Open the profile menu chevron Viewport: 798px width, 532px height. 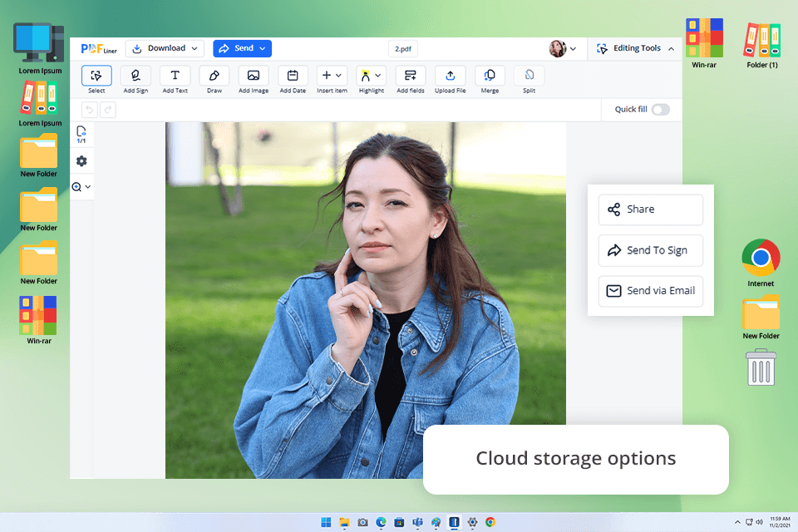click(x=573, y=49)
